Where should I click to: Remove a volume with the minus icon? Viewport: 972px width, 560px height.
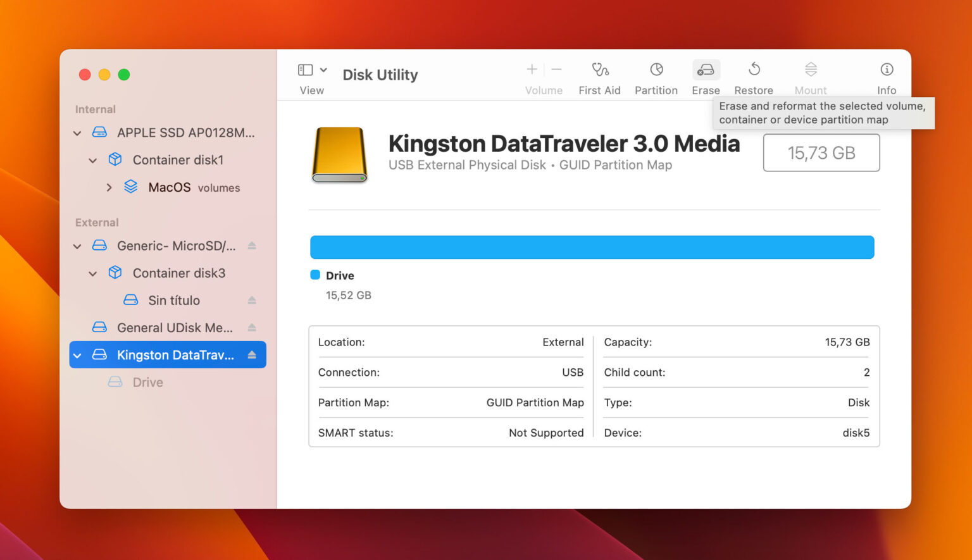point(556,70)
